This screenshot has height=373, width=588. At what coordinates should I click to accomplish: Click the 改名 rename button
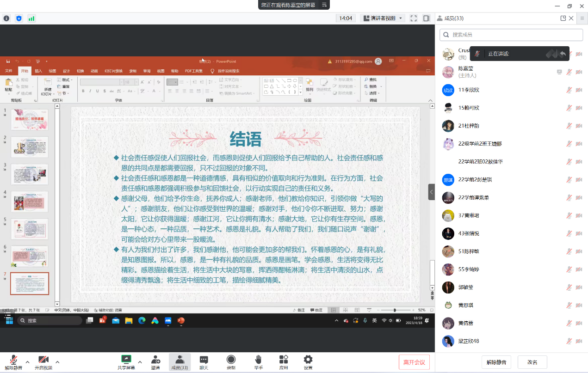point(532,362)
